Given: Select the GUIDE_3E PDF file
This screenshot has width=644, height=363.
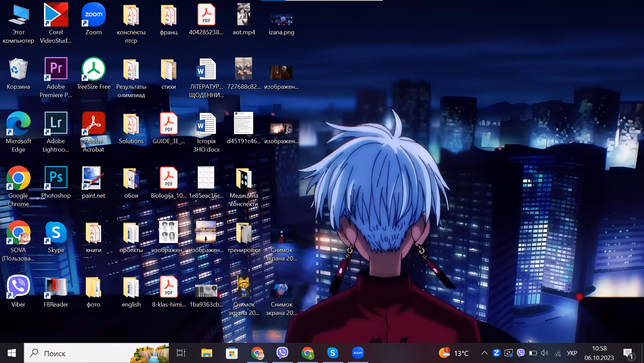Looking at the screenshot, I should coord(169,128).
